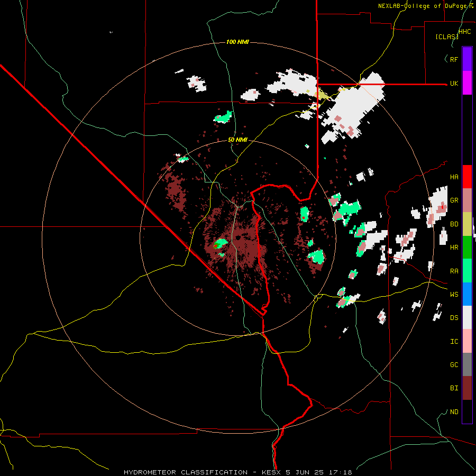Click the 'GR' legend label
The image size is (476, 476).
[454, 200]
